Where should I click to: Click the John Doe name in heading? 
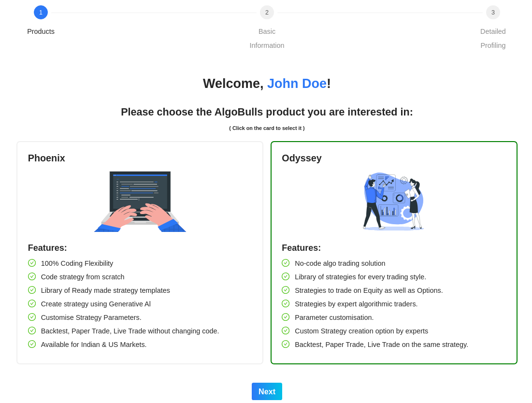pos(297,84)
